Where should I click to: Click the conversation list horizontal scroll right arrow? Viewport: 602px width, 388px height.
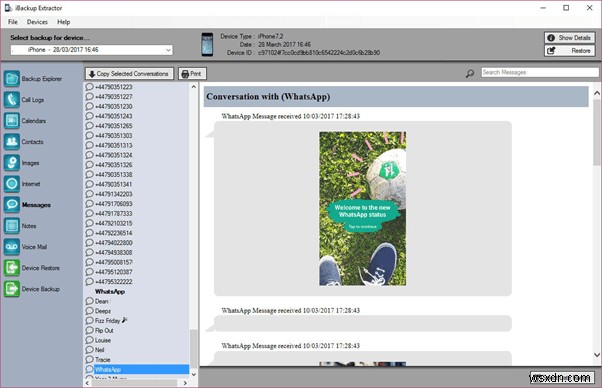[185, 383]
